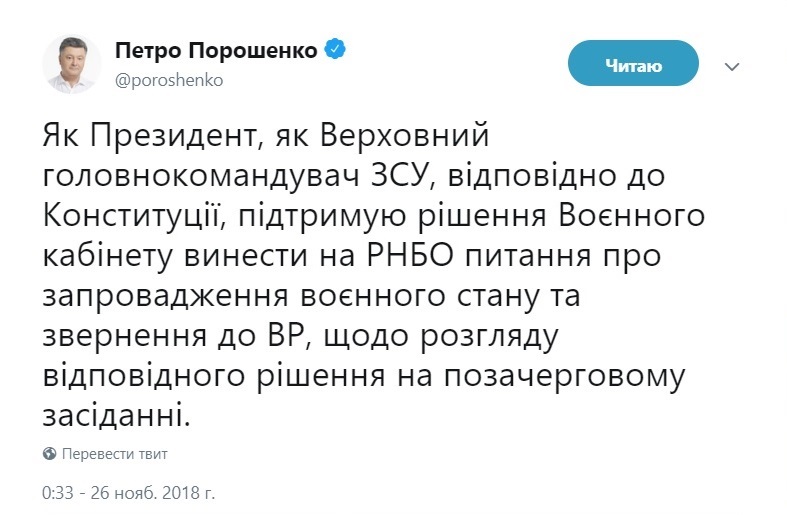Viewport: 787px width, 515px height.
Task: Click the tweet time "0:33"
Action: pos(57,492)
